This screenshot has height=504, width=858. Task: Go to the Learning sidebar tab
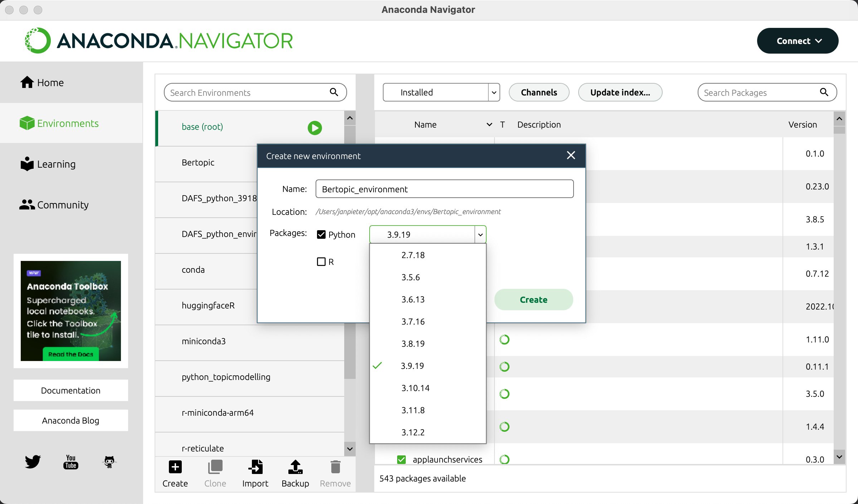click(56, 164)
